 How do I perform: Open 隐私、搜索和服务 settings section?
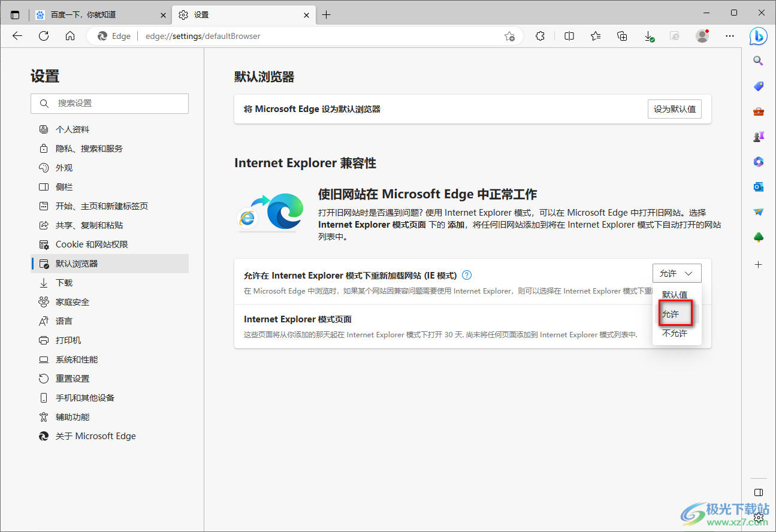tap(110, 149)
